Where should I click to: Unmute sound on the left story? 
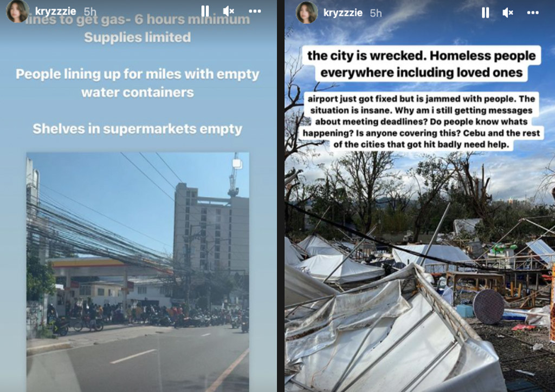click(228, 11)
